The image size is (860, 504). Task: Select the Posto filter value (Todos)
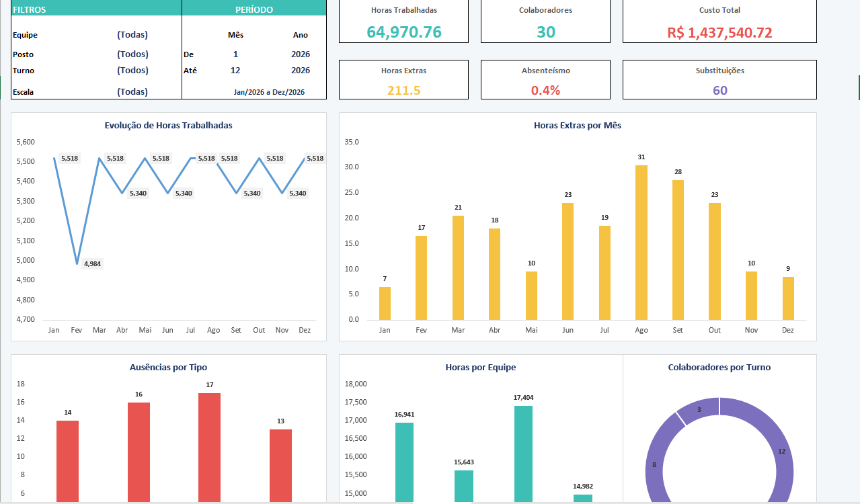click(132, 54)
